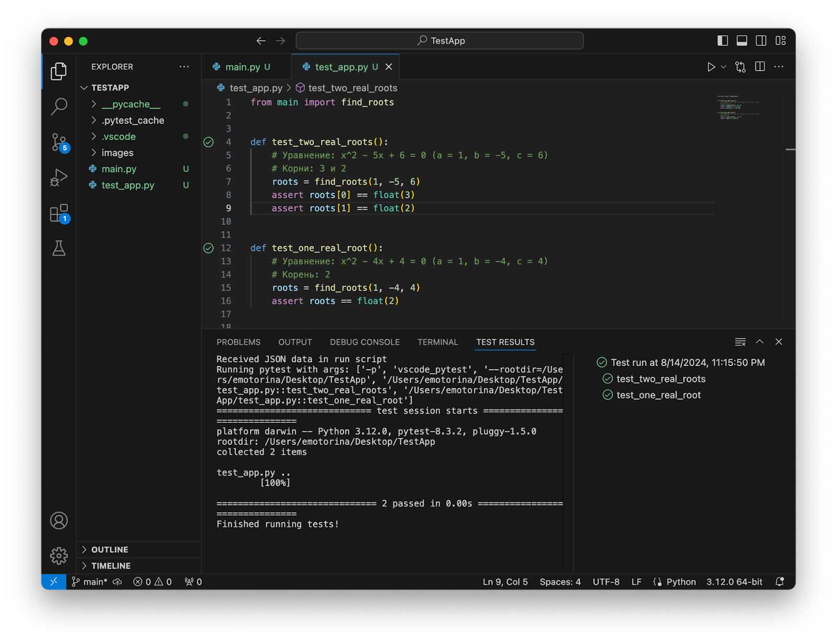Open the Extensions view in activity bar
This screenshot has width=837, height=644.
pos(60,213)
